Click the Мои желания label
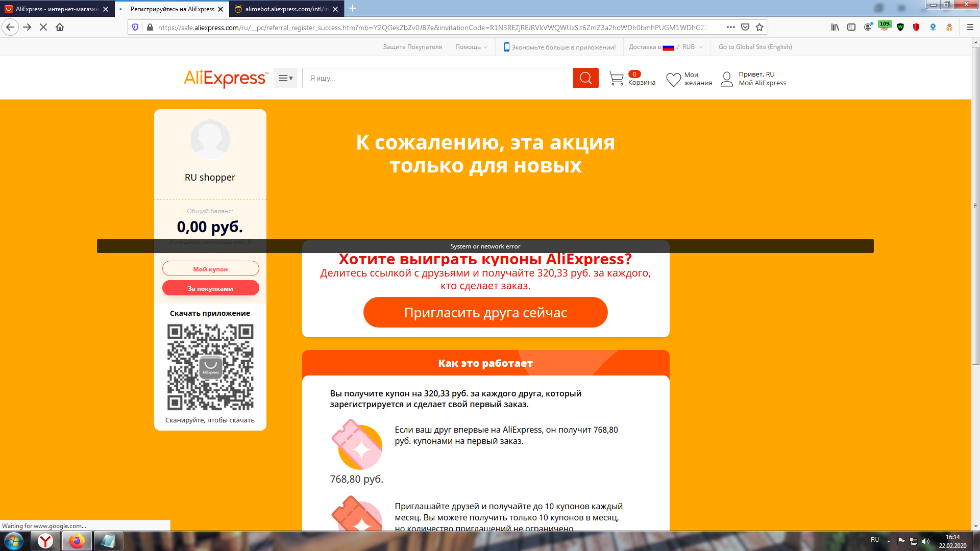Image resolution: width=980 pixels, height=551 pixels. click(698, 79)
